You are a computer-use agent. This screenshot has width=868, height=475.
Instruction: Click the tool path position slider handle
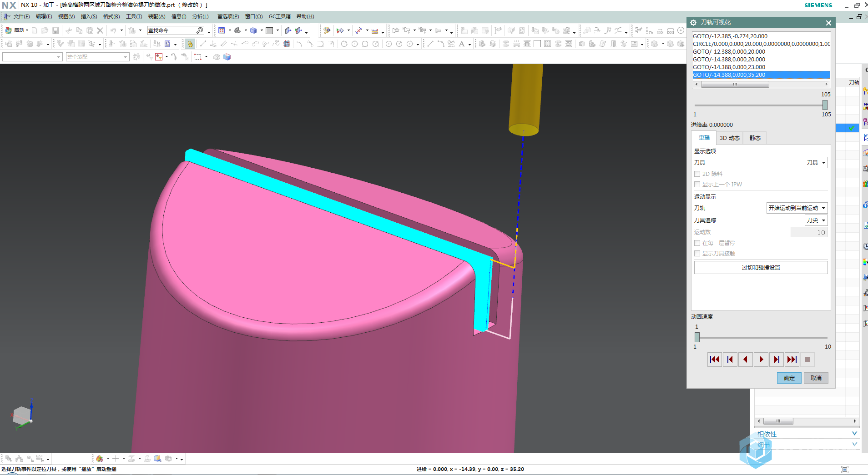point(825,105)
